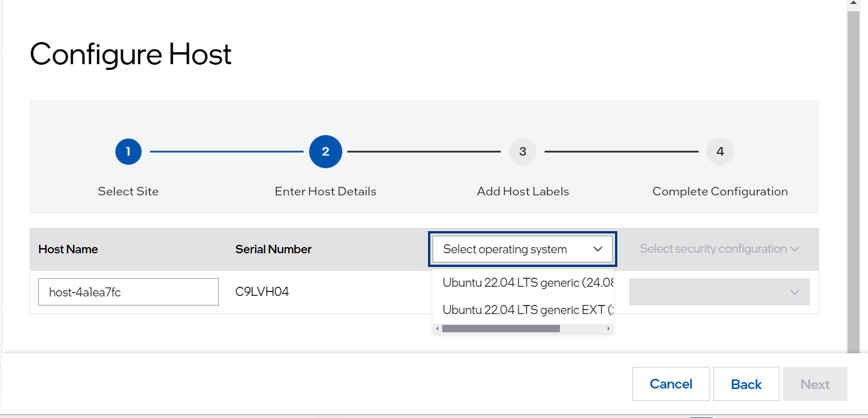The height and width of the screenshot is (418, 868).
Task: Click the step 3 circle indicator
Action: click(x=522, y=152)
